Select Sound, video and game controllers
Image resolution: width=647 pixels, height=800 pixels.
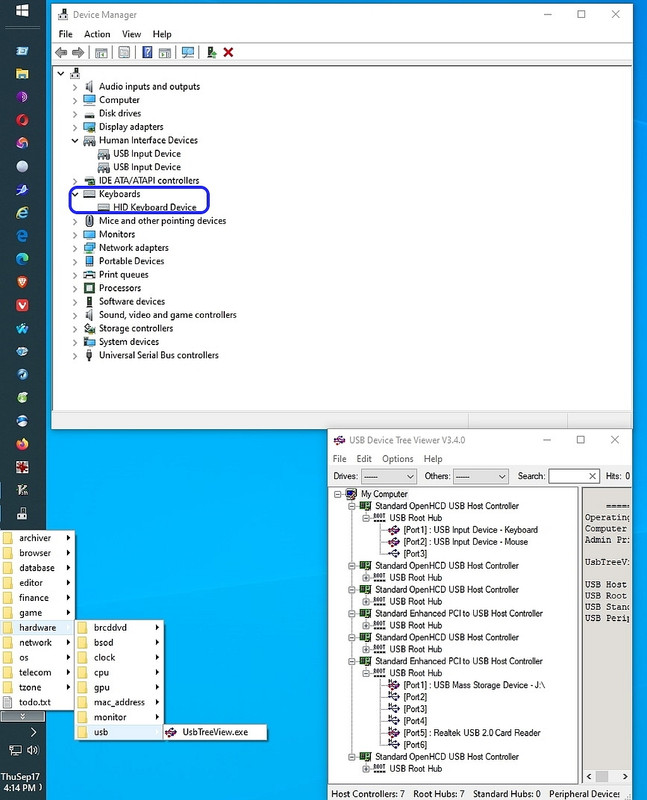(x=167, y=315)
